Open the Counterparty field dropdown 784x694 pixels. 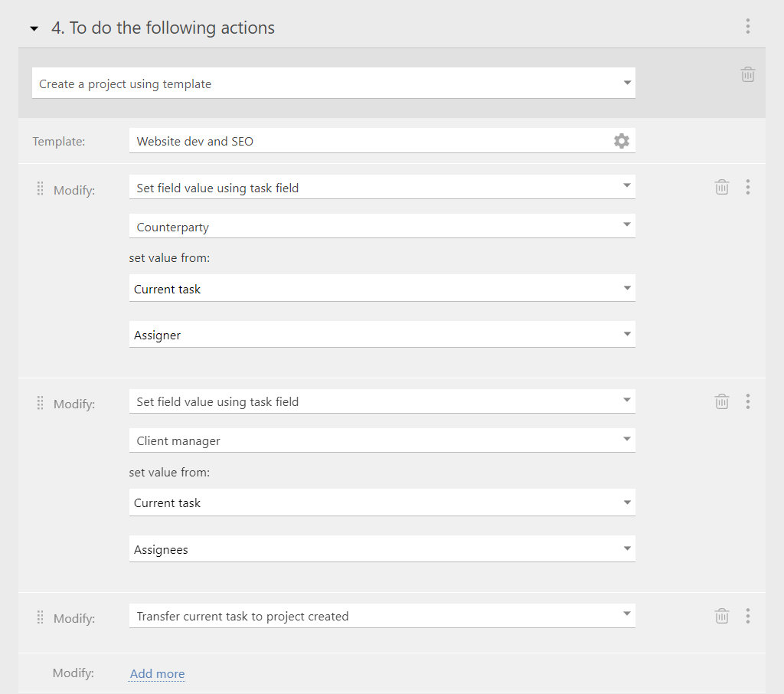click(x=382, y=226)
